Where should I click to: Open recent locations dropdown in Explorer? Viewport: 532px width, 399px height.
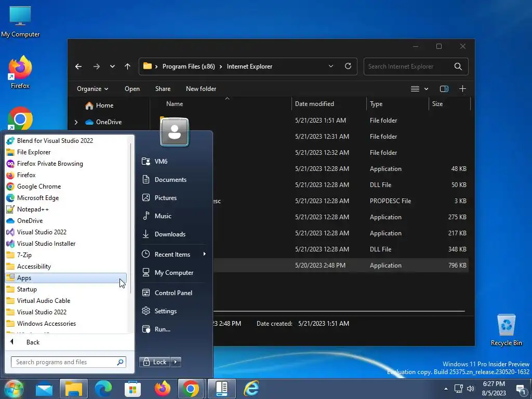tap(112, 66)
